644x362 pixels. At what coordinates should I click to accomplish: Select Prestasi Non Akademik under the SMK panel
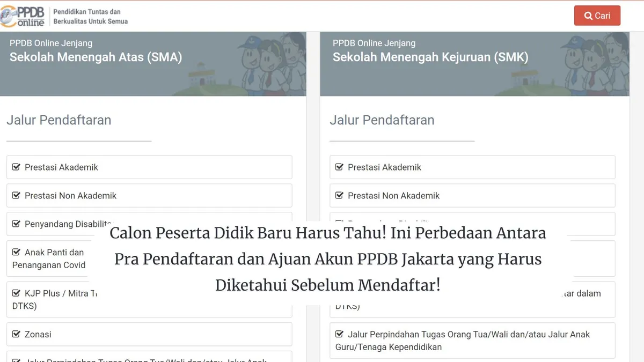coord(472,196)
